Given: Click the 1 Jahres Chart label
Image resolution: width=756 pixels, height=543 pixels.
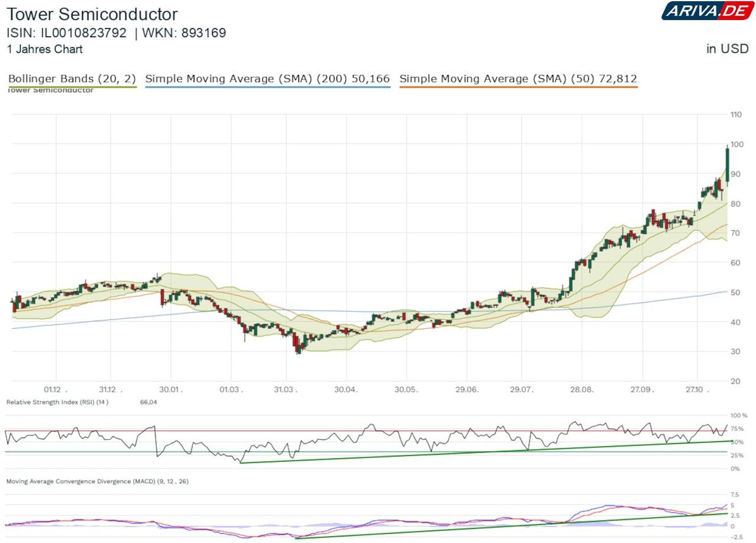Looking at the screenshot, I should pyautogui.click(x=44, y=49).
